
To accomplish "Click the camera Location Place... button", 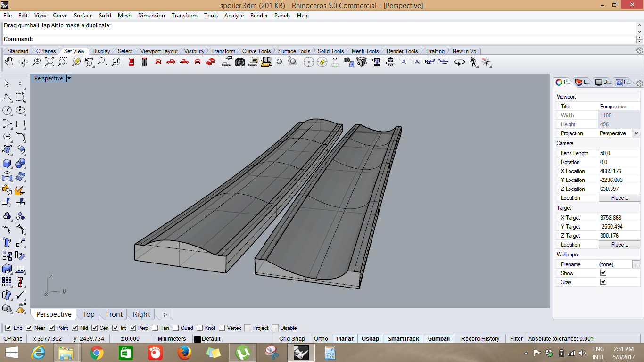I will pyautogui.click(x=619, y=198).
